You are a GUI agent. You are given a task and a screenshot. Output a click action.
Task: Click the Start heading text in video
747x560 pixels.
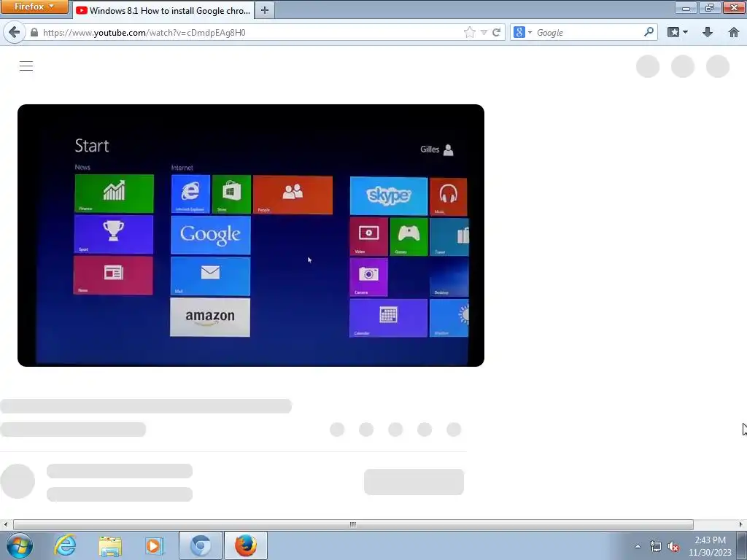[92, 146]
